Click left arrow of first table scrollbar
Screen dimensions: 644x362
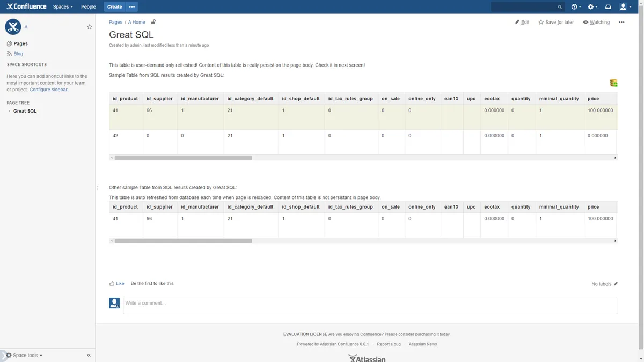pos(112,158)
